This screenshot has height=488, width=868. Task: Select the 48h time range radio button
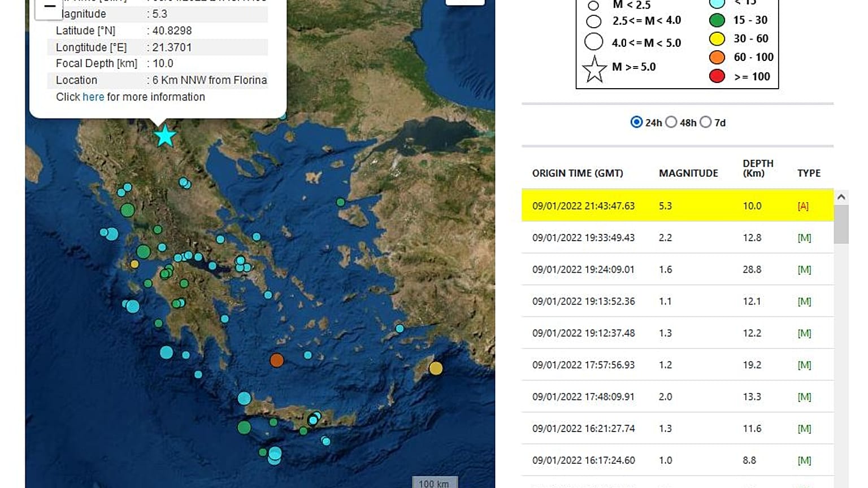click(x=671, y=122)
